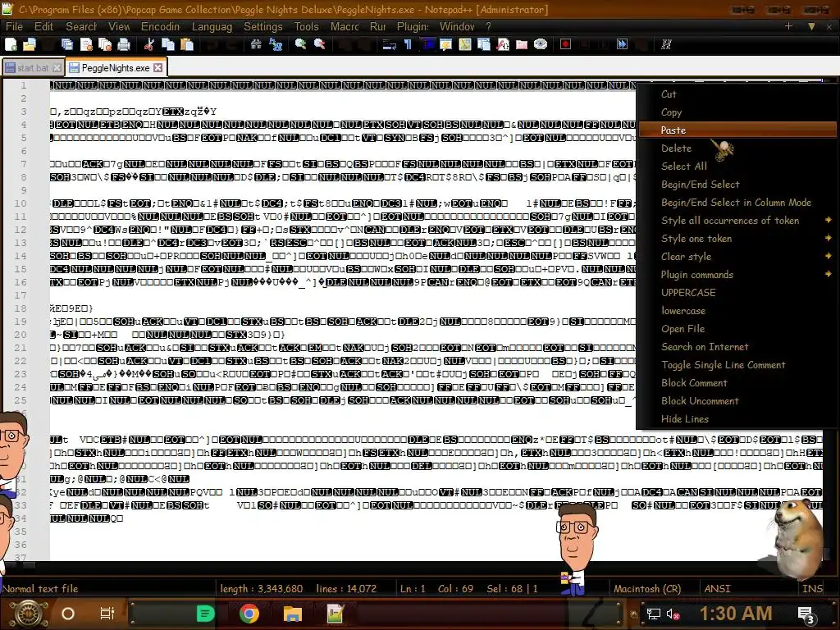840x630 pixels.
Task: Open the Tools menu
Action: point(307,26)
